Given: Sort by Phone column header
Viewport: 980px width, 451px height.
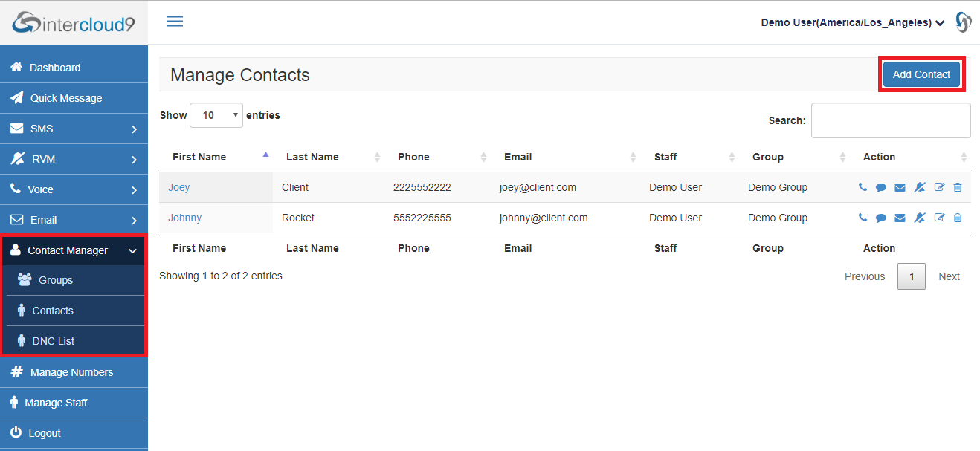Looking at the screenshot, I should 437,157.
